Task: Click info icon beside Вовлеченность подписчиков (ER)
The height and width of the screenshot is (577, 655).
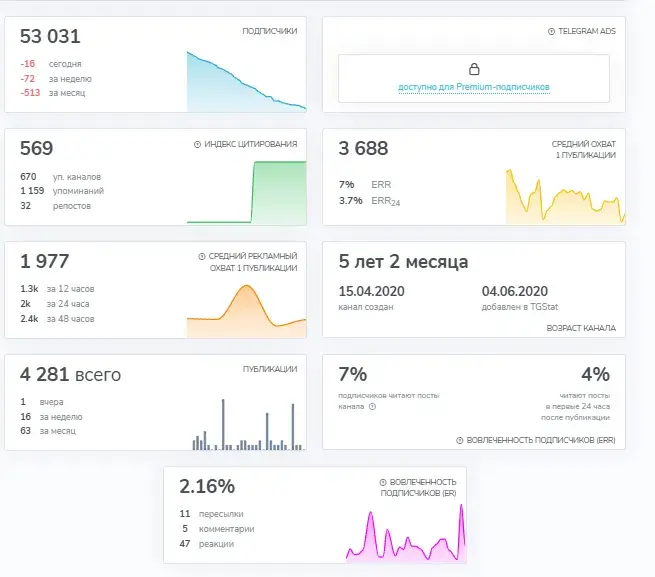Action: click(383, 482)
